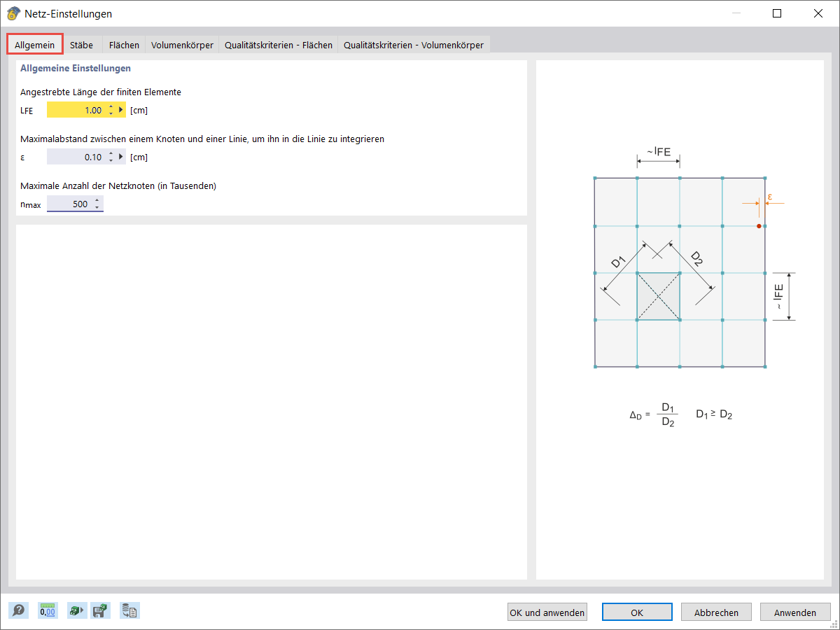Decrease LFE value with down spinner
Image resolution: width=840 pixels, height=630 pixels.
pyautogui.click(x=111, y=113)
